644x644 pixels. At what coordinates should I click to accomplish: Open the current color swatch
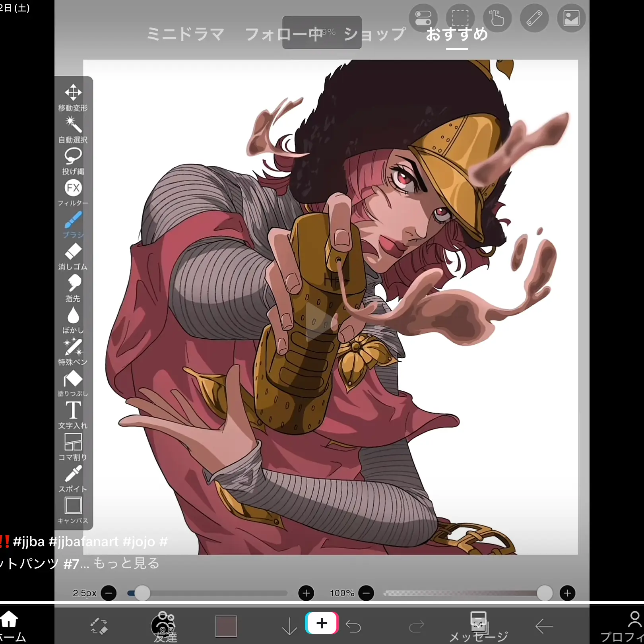click(226, 626)
